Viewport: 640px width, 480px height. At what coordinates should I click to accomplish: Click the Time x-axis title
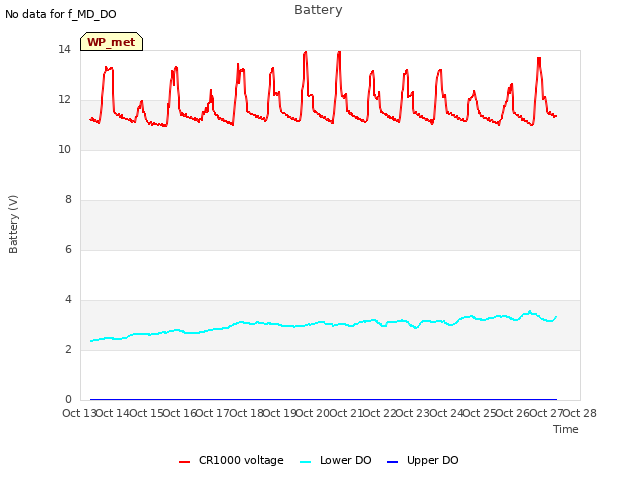click(x=566, y=429)
